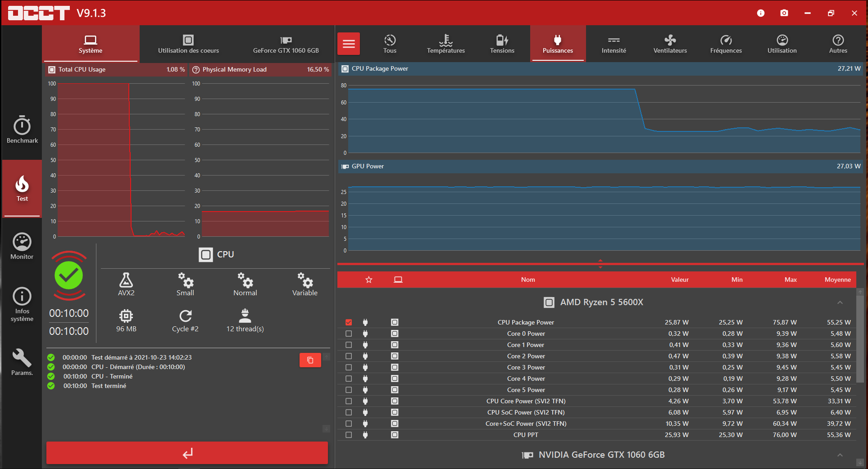Check the Core 2 Power checkbox
The image size is (868, 469).
click(349, 356)
